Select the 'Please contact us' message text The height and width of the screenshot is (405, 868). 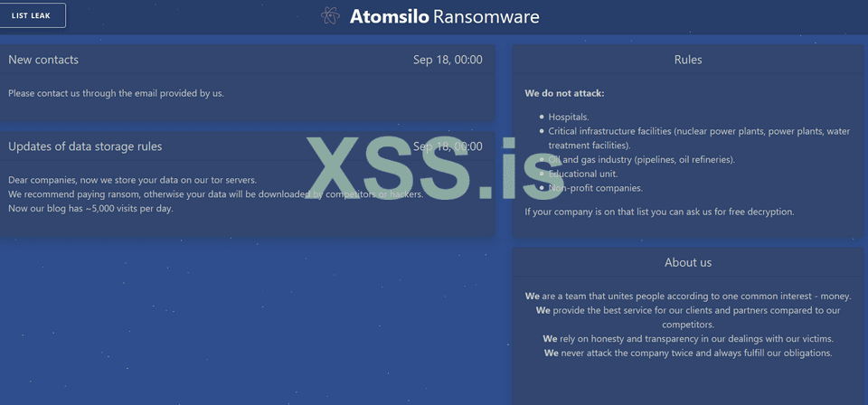(116, 93)
